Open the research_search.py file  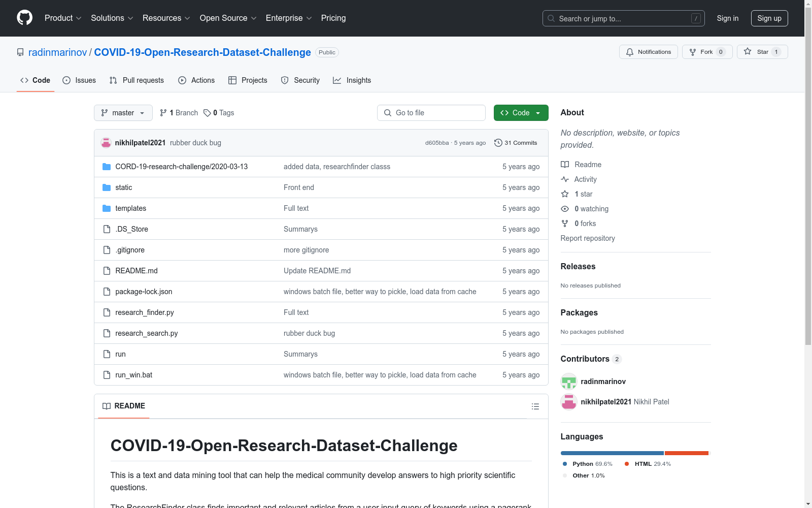(147, 333)
